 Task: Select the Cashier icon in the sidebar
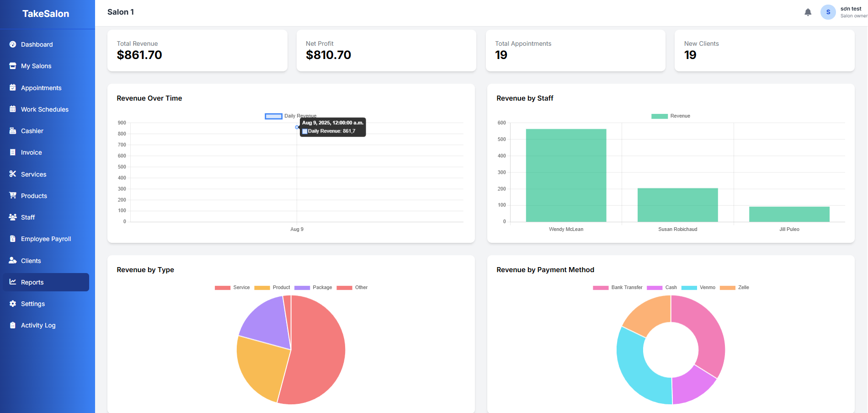pyautogui.click(x=12, y=131)
